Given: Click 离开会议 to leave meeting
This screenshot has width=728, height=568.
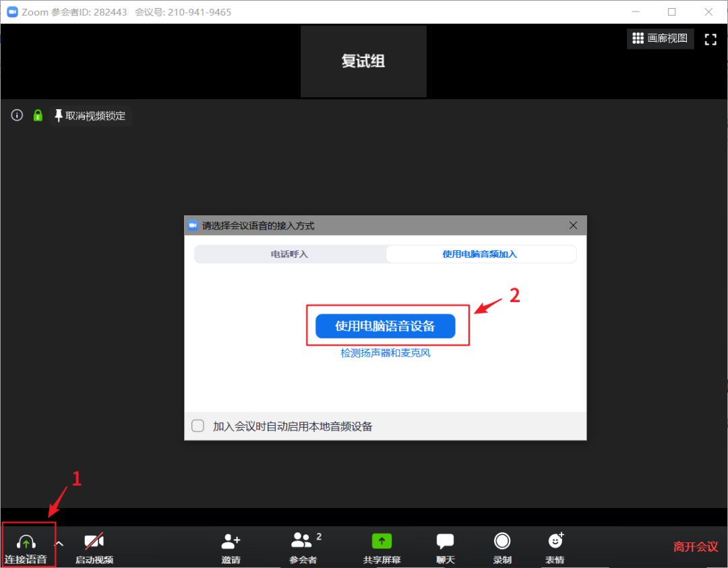Looking at the screenshot, I should (x=695, y=546).
